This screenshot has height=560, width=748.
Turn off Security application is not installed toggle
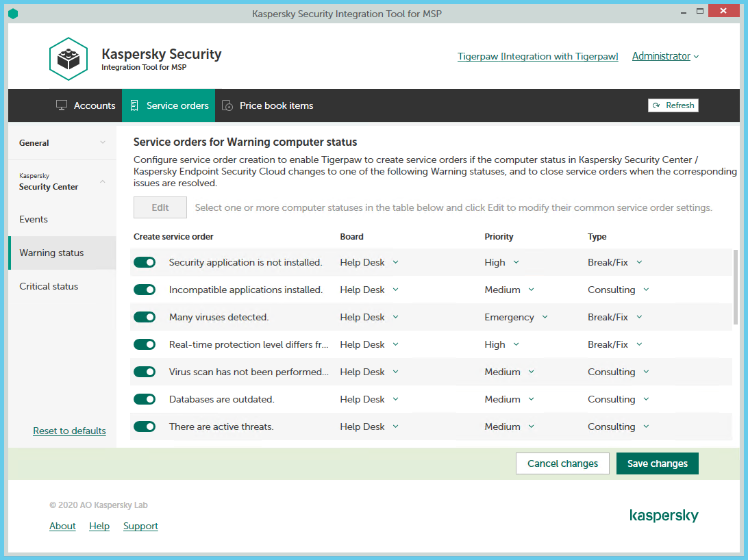(145, 262)
